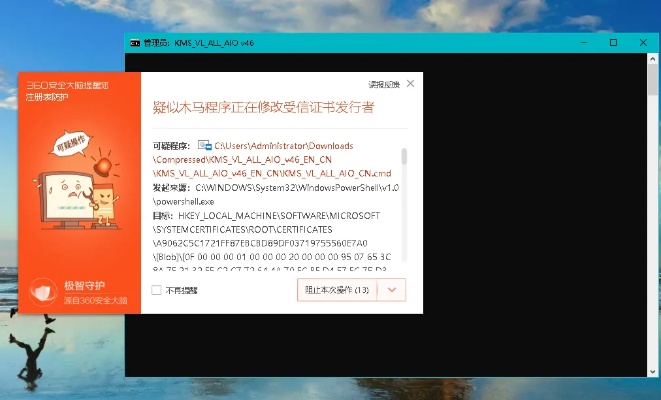The image size is (661, 400).
Task: Expand the dropdown arrow beside the block button
Action: coord(392,290)
